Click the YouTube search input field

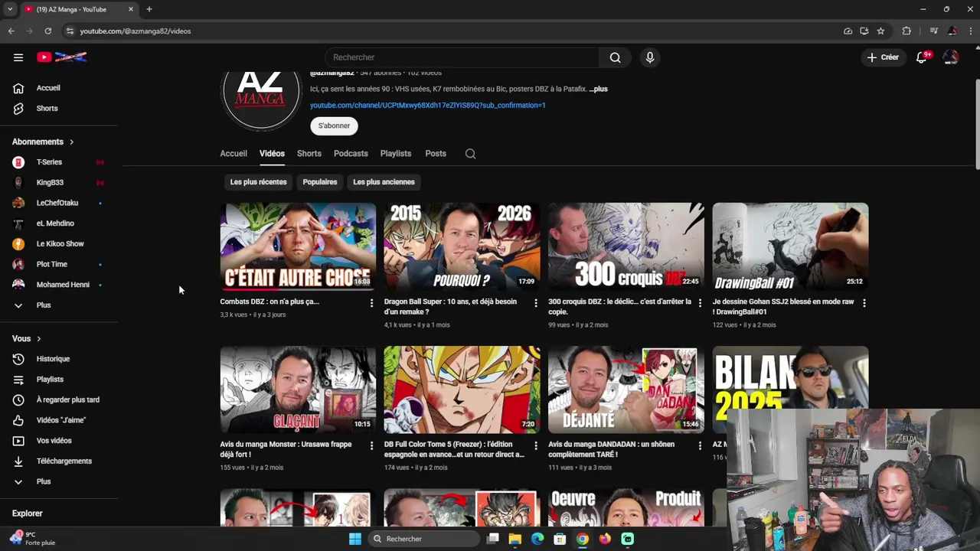pyautogui.click(x=462, y=57)
